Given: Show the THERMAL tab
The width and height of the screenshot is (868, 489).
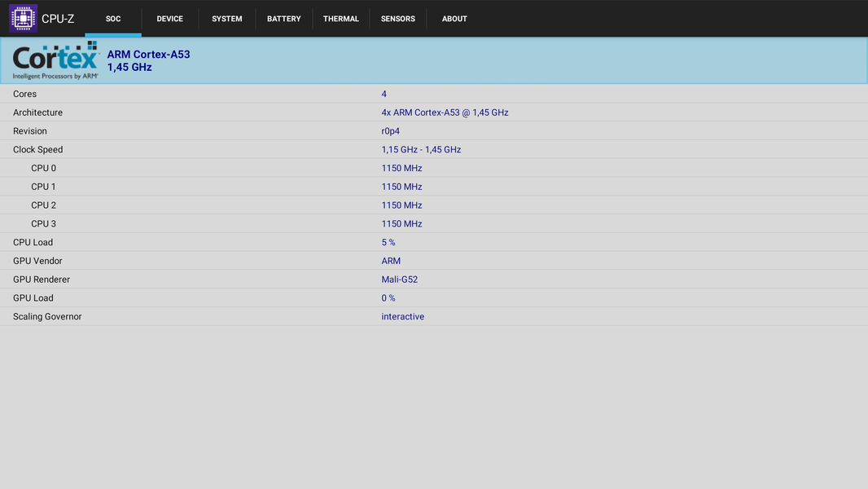Looking at the screenshot, I should (x=341, y=19).
